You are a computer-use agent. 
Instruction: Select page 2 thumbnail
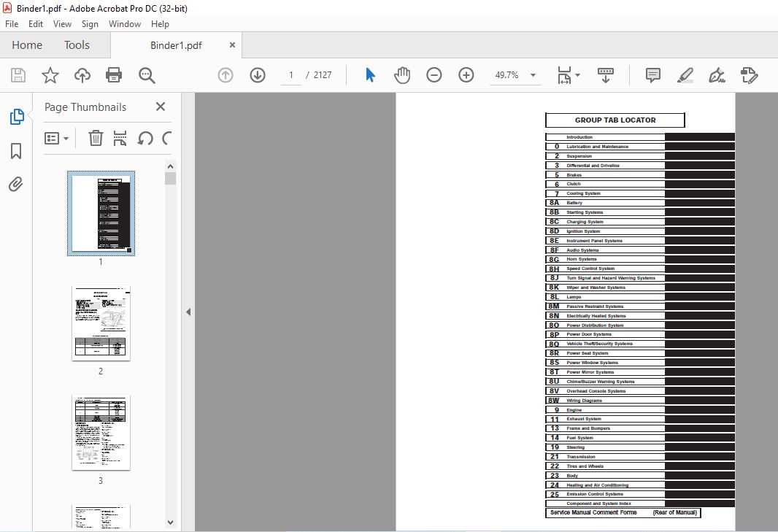101,323
